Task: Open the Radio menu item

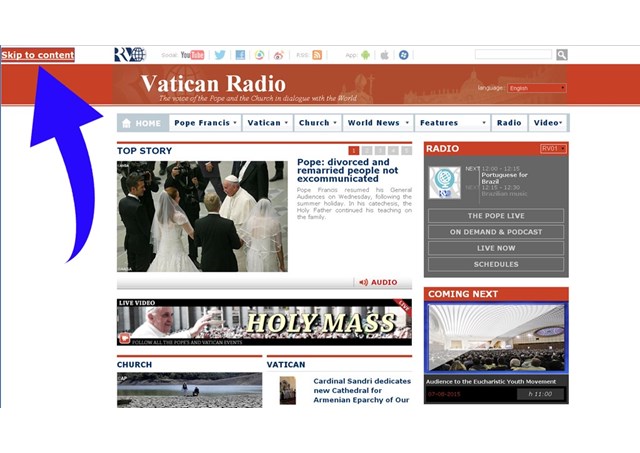Action: 509,123
